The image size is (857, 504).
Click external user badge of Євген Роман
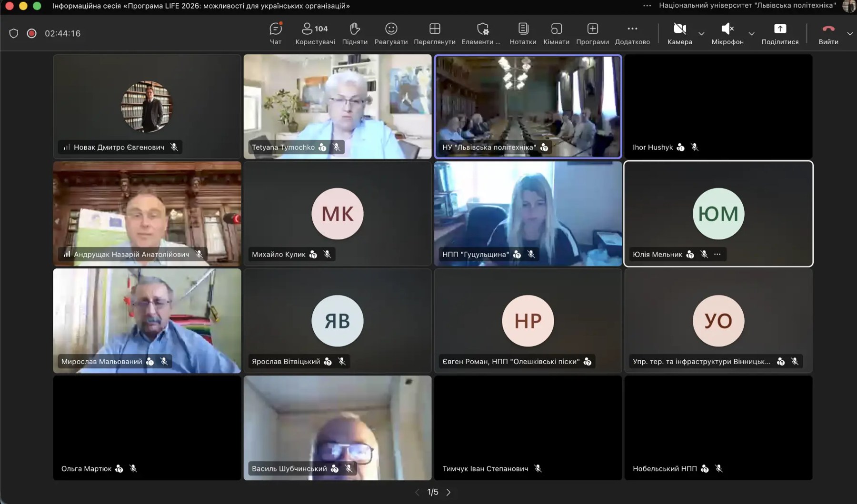(588, 362)
